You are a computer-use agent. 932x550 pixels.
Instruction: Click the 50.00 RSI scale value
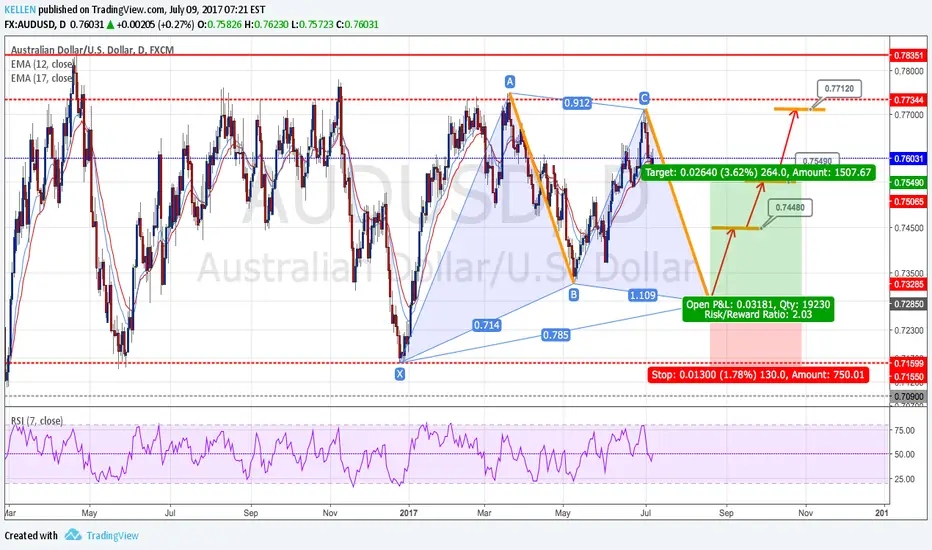[x=904, y=454]
